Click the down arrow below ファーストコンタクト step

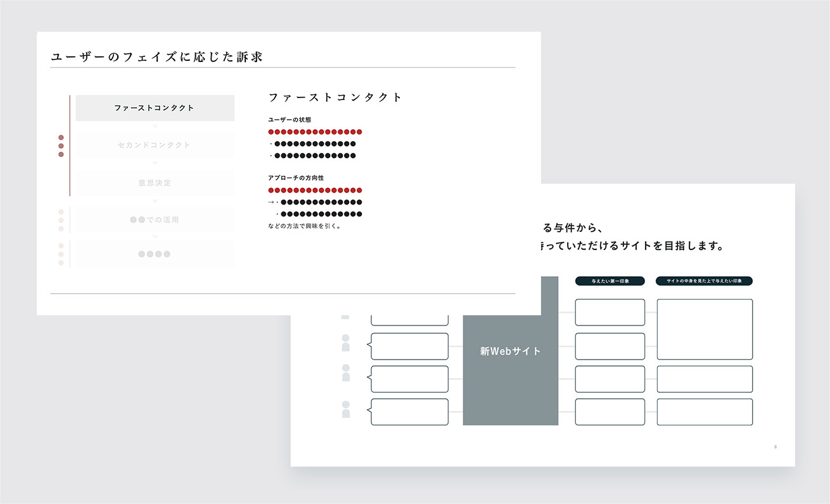155,127
